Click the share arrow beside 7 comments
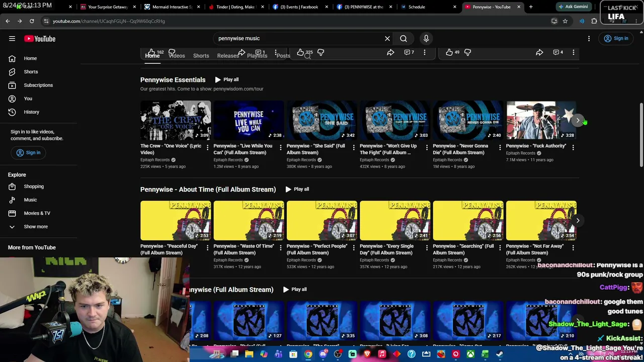The width and height of the screenshot is (644, 362). tap(390, 52)
